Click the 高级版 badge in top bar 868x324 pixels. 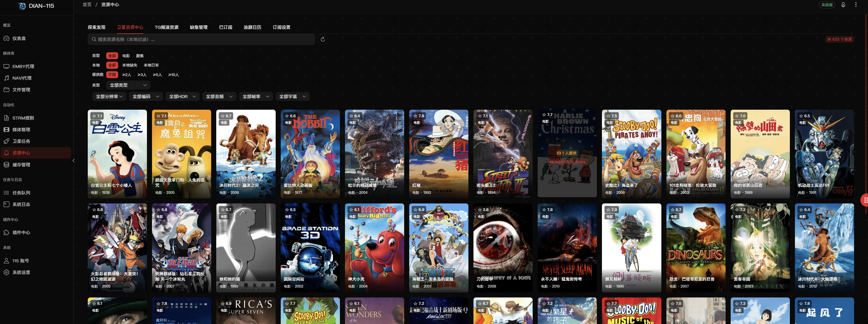tap(827, 5)
